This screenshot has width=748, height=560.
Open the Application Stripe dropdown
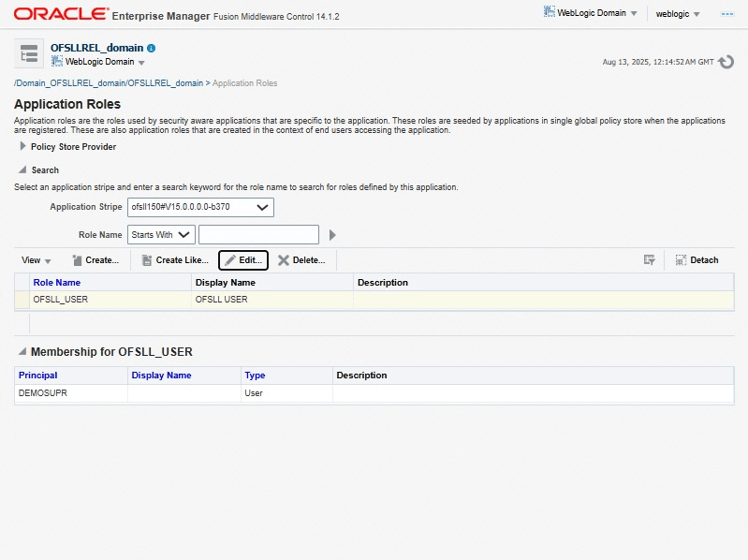[x=200, y=207]
